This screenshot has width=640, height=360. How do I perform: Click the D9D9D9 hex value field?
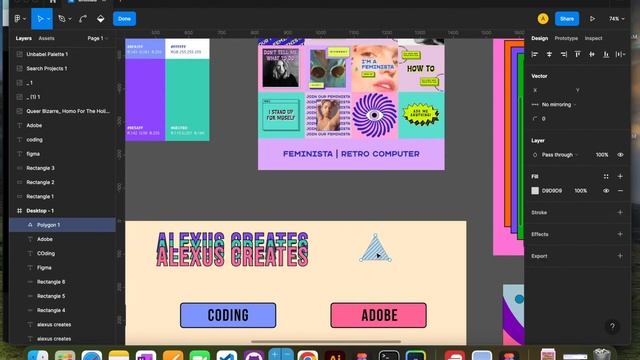coord(551,191)
